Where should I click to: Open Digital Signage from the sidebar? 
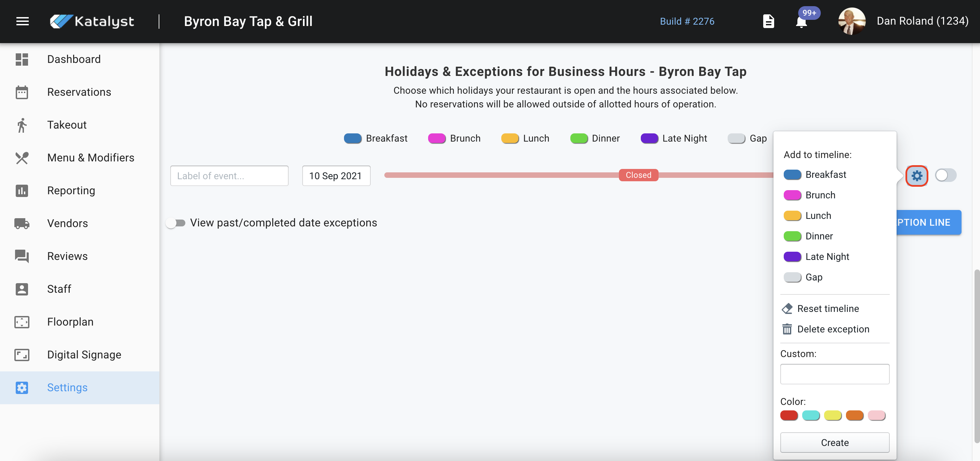pyautogui.click(x=84, y=355)
